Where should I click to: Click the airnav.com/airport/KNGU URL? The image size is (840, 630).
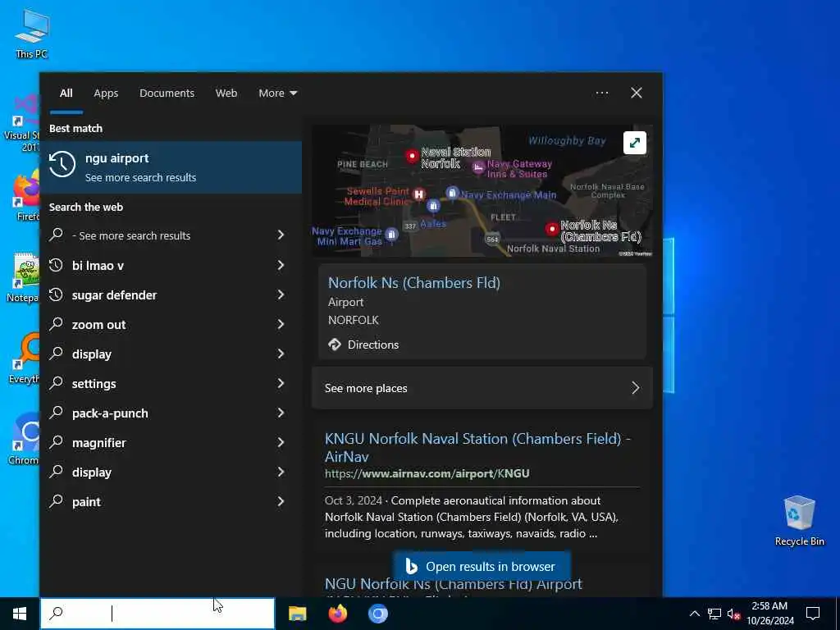[427, 473]
